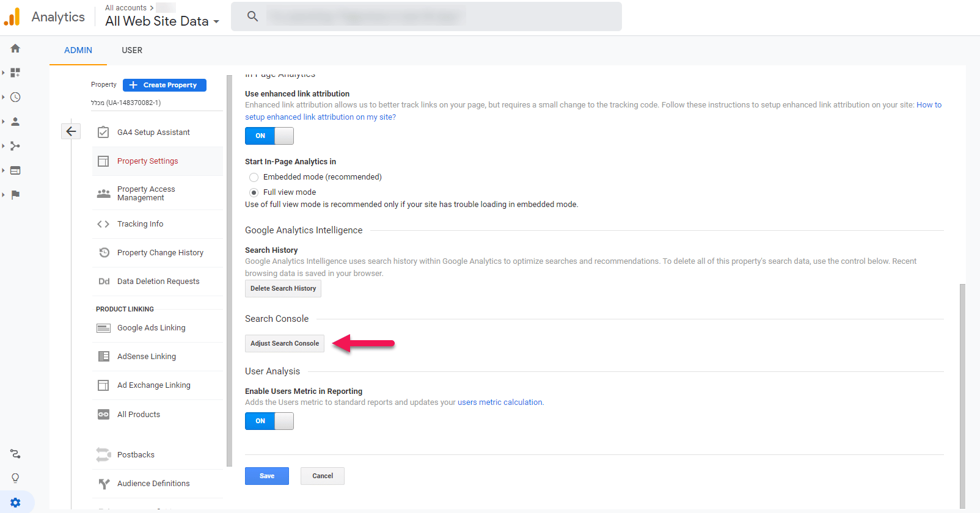Viewport: 980px width, 513px height.
Task: Click Property Change History clock icon
Action: point(104,252)
